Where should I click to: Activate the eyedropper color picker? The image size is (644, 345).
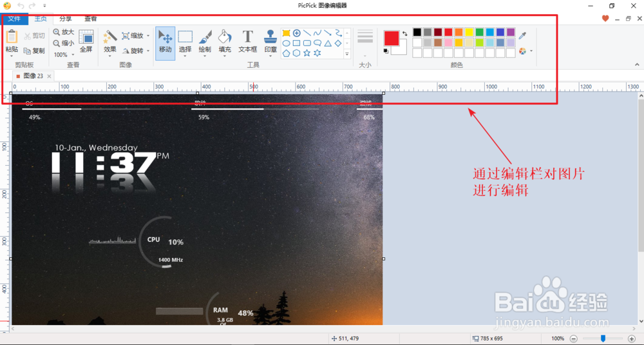[522, 35]
